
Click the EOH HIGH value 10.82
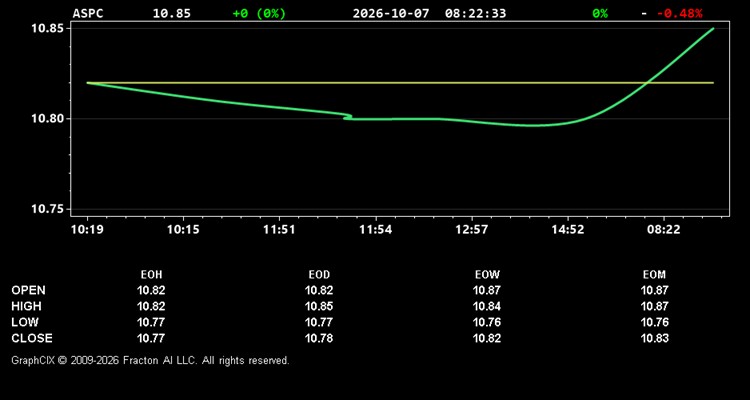(x=151, y=306)
